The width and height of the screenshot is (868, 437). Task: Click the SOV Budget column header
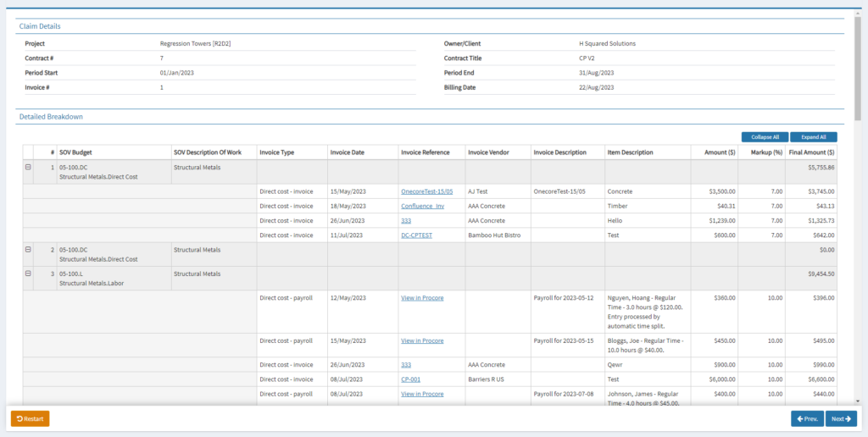coord(76,152)
